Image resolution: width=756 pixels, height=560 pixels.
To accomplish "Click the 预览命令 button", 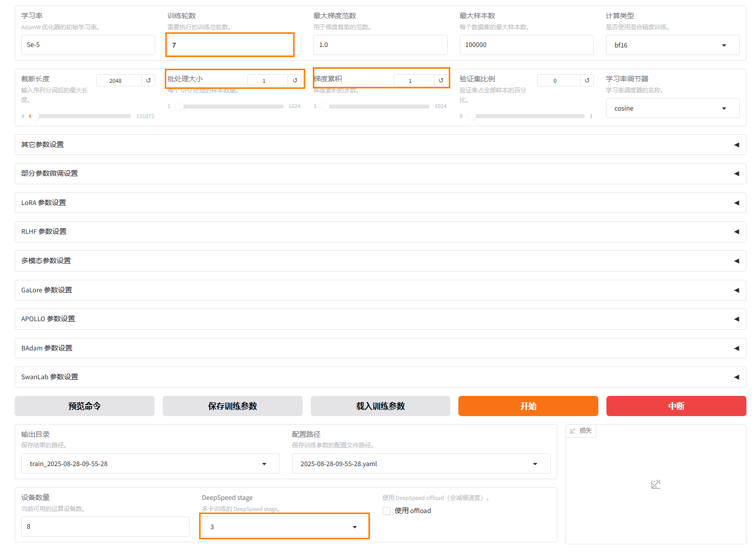I will [84, 406].
